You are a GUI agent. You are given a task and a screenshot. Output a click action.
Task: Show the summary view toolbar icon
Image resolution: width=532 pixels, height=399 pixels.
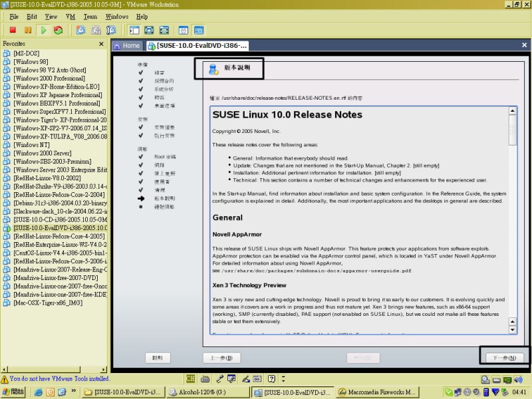184,30
